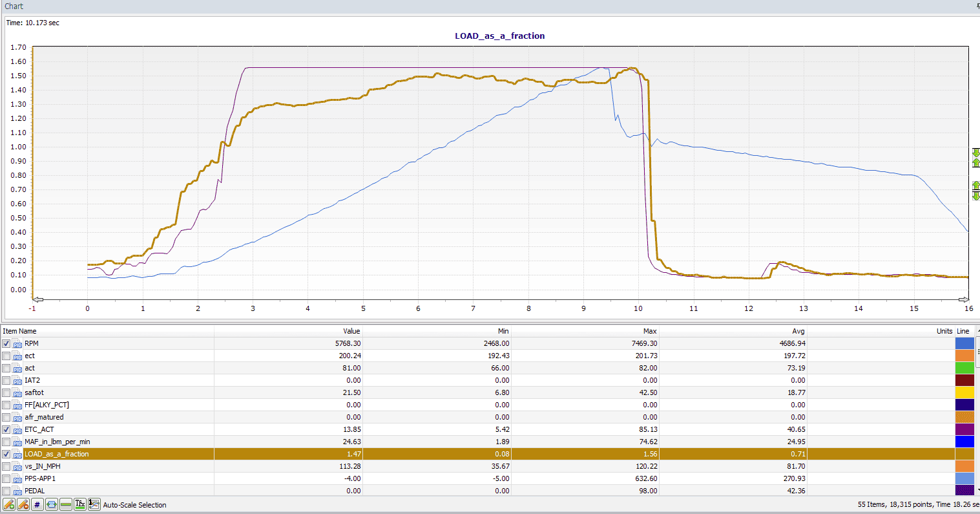980x514 pixels.
Task: Click the Value column header
Action: (288, 331)
